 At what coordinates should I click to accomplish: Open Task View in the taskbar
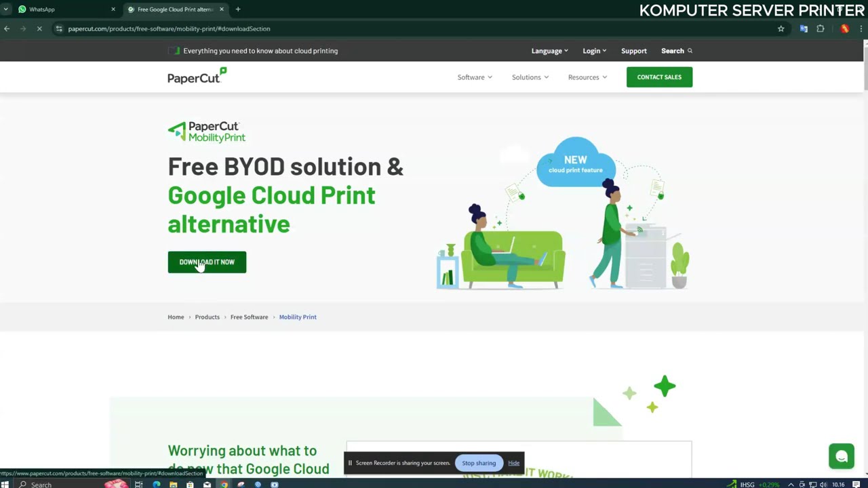(138, 484)
